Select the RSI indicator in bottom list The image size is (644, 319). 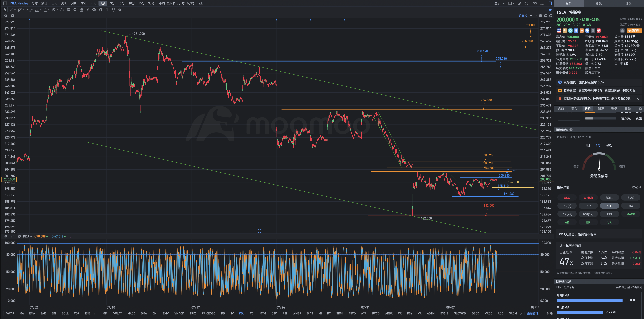284,313
